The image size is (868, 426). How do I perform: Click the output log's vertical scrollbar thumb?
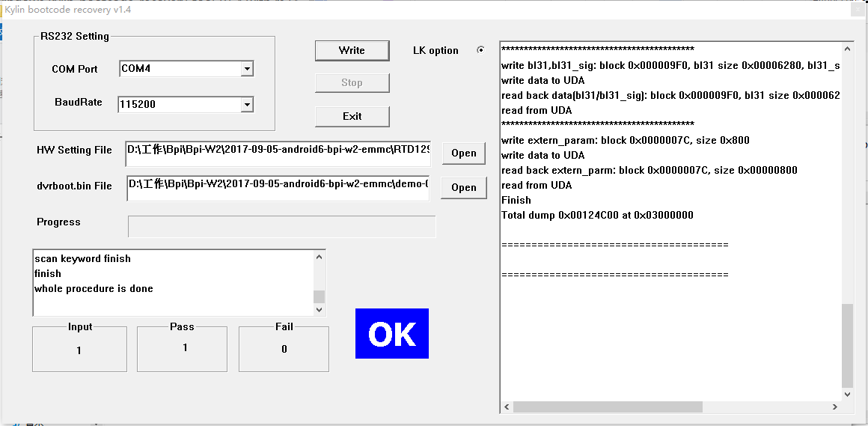tap(847, 344)
